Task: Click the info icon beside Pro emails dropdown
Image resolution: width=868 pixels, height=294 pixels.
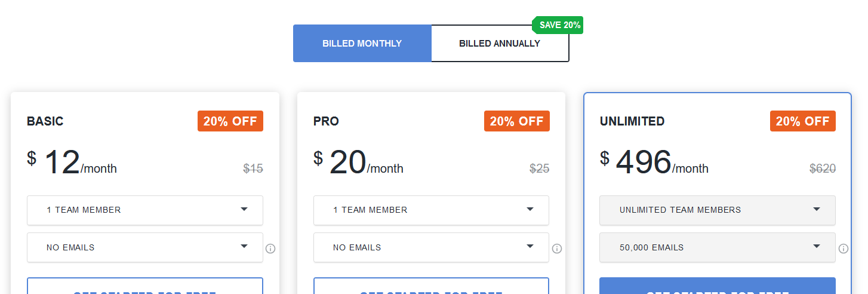Action: click(x=557, y=249)
